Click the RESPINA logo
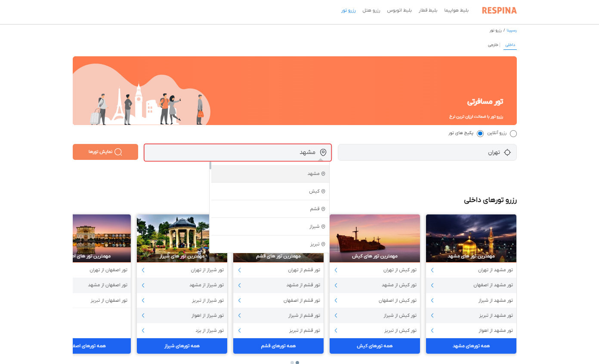The image size is (599, 364). (x=499, y=10)
